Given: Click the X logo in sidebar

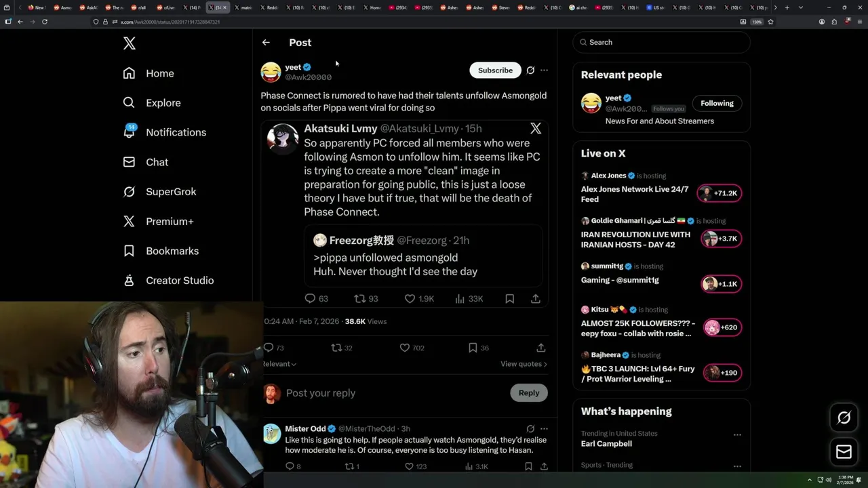Looking at the screenshot, I should (x=130, y=43).
